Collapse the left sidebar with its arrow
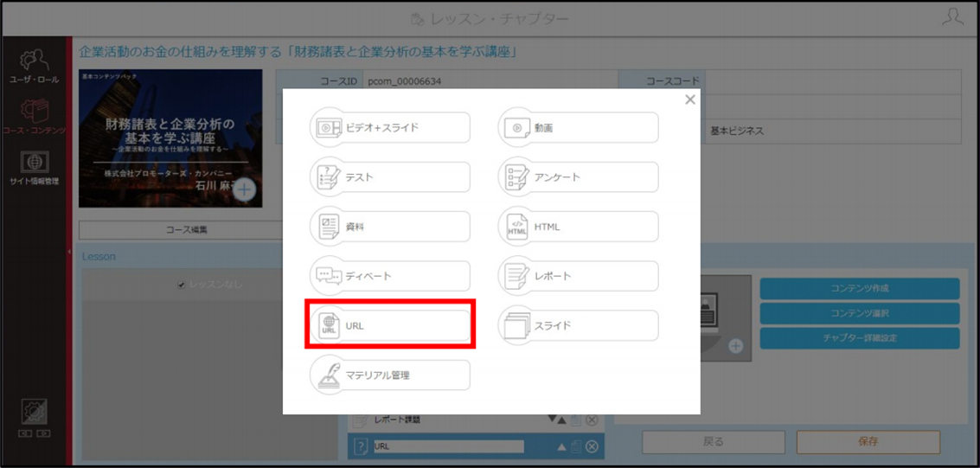The image size is (980, 468). 69,251
